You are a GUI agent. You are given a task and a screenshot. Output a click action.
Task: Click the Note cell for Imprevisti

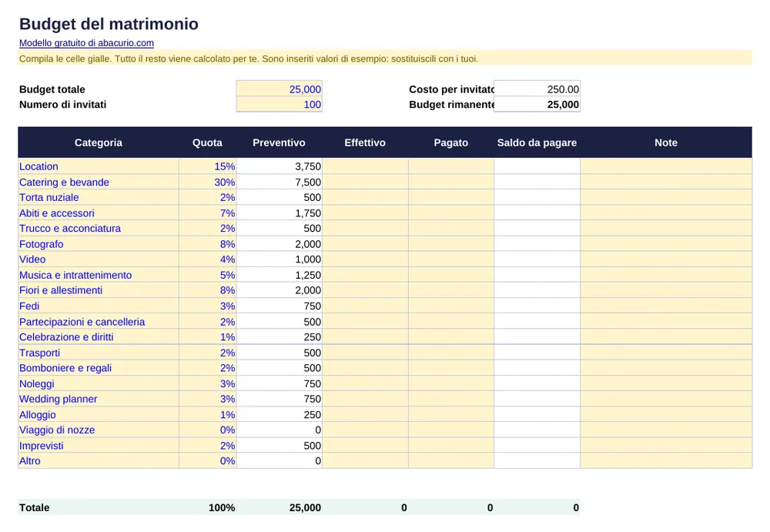pos(666,445)
